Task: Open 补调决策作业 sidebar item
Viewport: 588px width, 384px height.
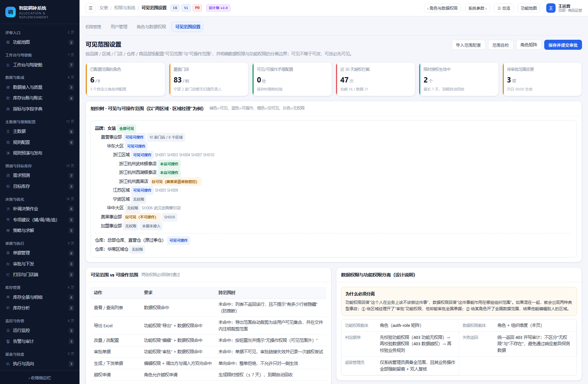Action: [40, 209]
